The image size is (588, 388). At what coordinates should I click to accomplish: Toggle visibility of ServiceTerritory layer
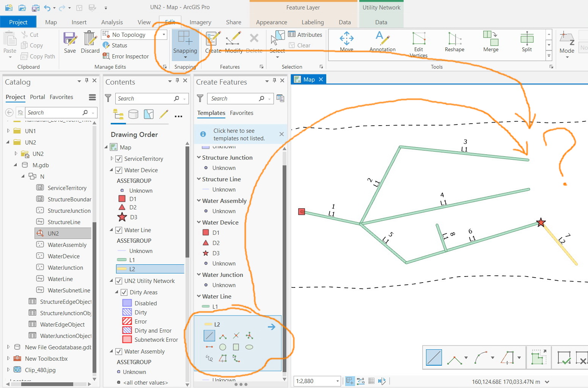pos(119,159)
